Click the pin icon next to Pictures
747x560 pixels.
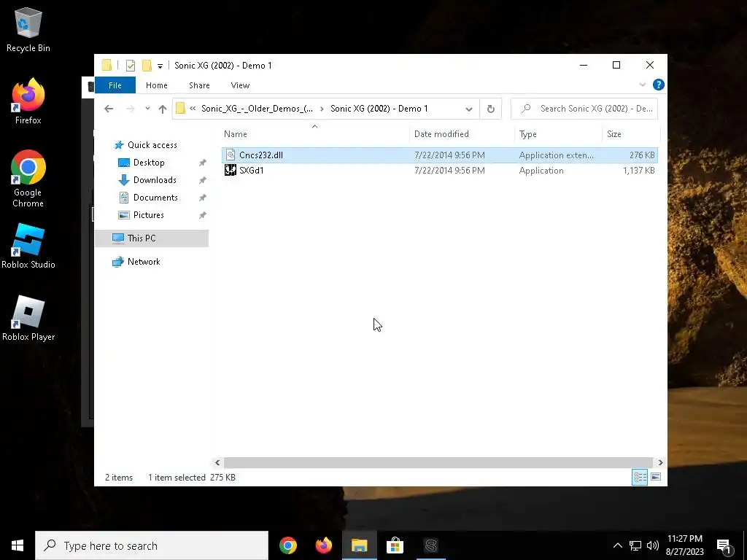(x=203, y=215)
